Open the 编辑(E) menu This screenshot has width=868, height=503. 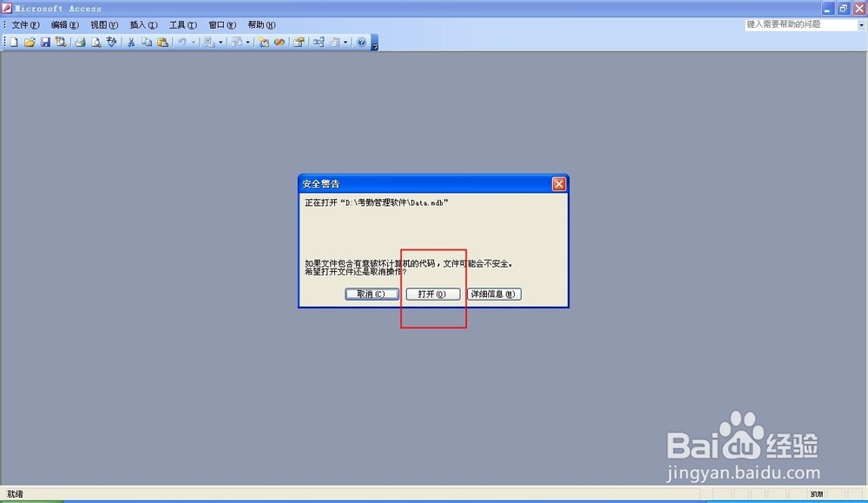pyautogui.click(x=65, y=25)
